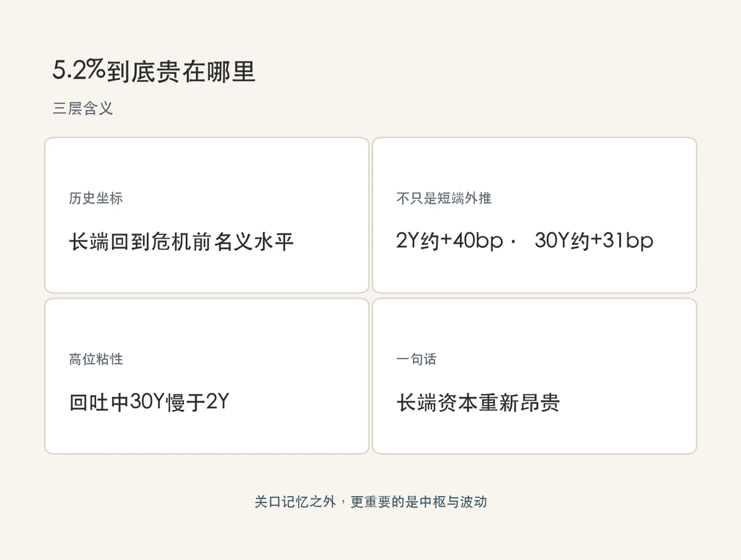The width and height of the screenshot is (741, 560).
Task: Click the 一句话 card label
Action: coord(416,359)
